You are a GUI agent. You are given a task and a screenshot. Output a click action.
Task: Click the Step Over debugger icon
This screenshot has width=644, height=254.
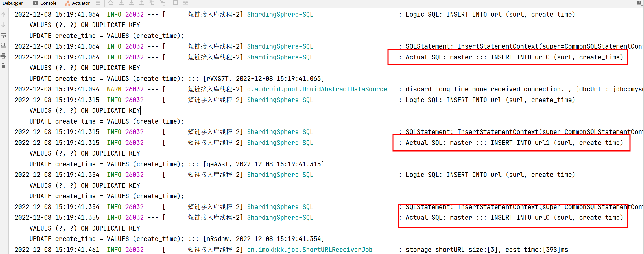[x=111, y=3]
